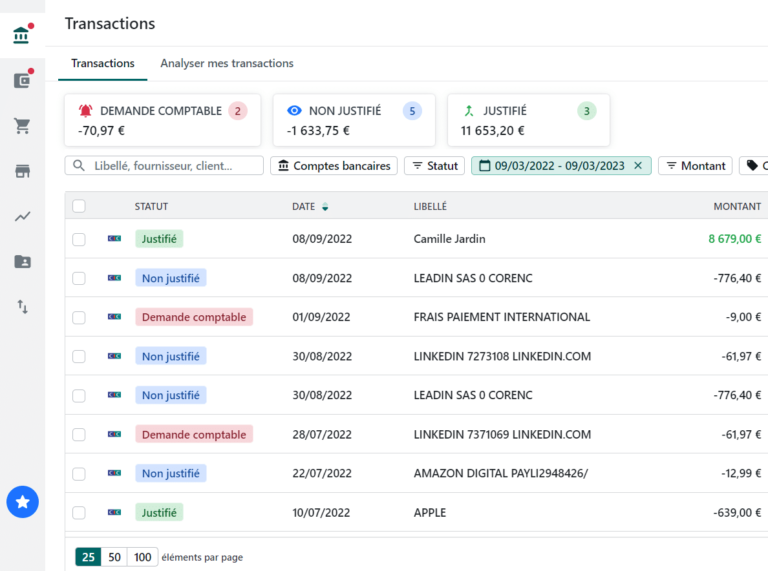This screenshot has width=768, height=571.
Task: Toggle the select-all checkbox in header
Action: point(79,206)
